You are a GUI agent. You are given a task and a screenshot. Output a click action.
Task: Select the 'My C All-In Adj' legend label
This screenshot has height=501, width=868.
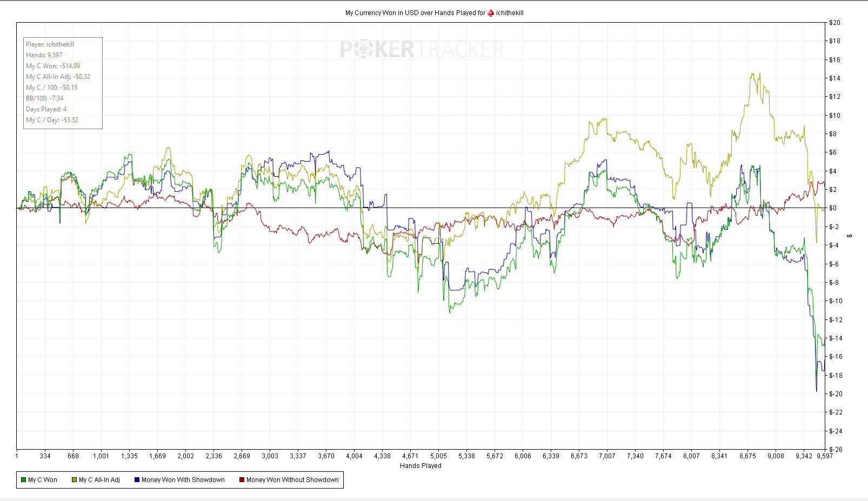(99, 480)
